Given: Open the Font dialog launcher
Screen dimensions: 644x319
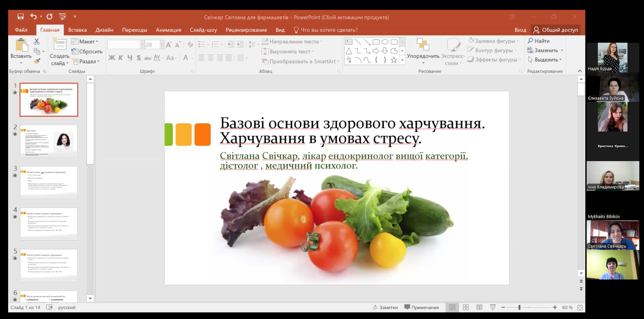Looking at the screenshot, I should tap(192, 71).
